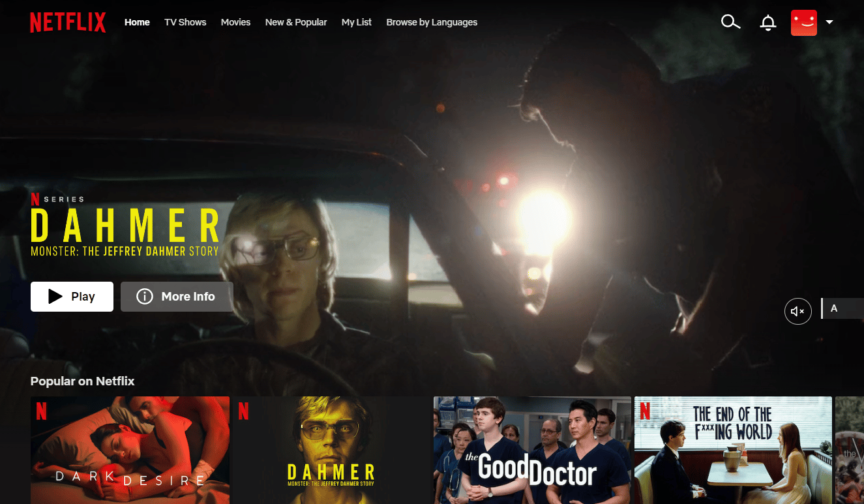
Task: Go to Home tab
Action: click(x=137, y=22)
